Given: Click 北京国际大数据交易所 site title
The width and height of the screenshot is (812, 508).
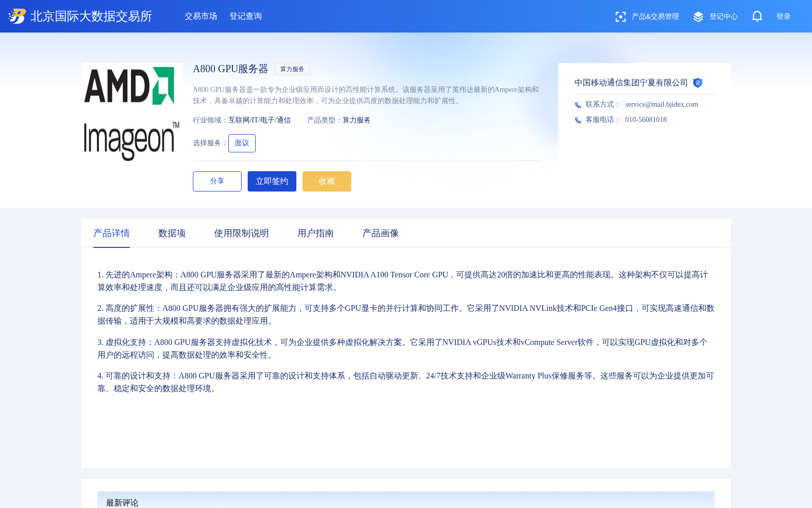Looking at the screenshot, I should pos(91,16).
